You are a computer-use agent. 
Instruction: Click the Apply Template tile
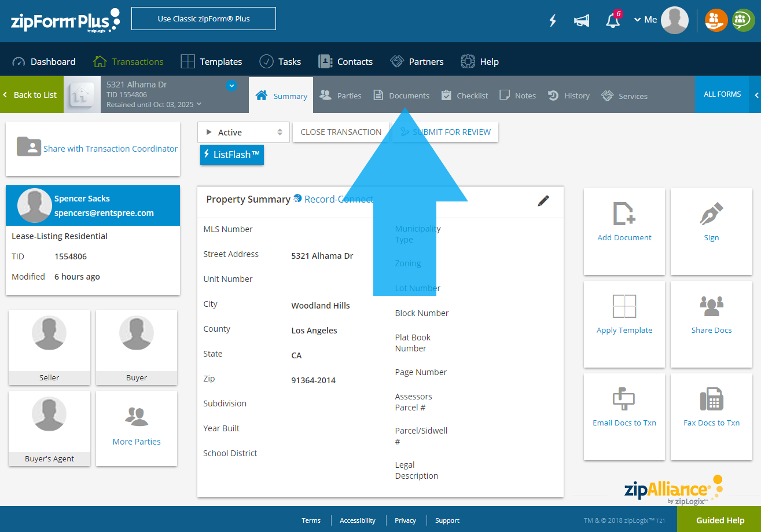(x=624, y=324)
